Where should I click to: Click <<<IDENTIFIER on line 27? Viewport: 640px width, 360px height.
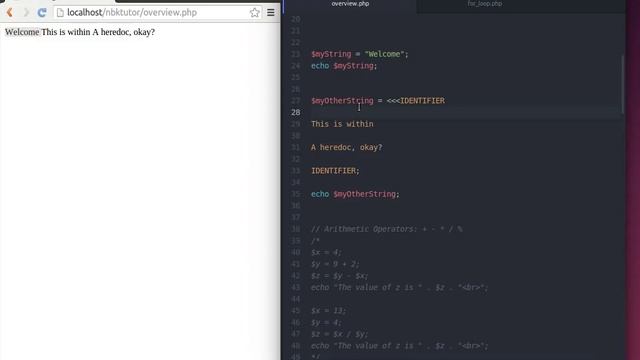(x=416, y=100)
